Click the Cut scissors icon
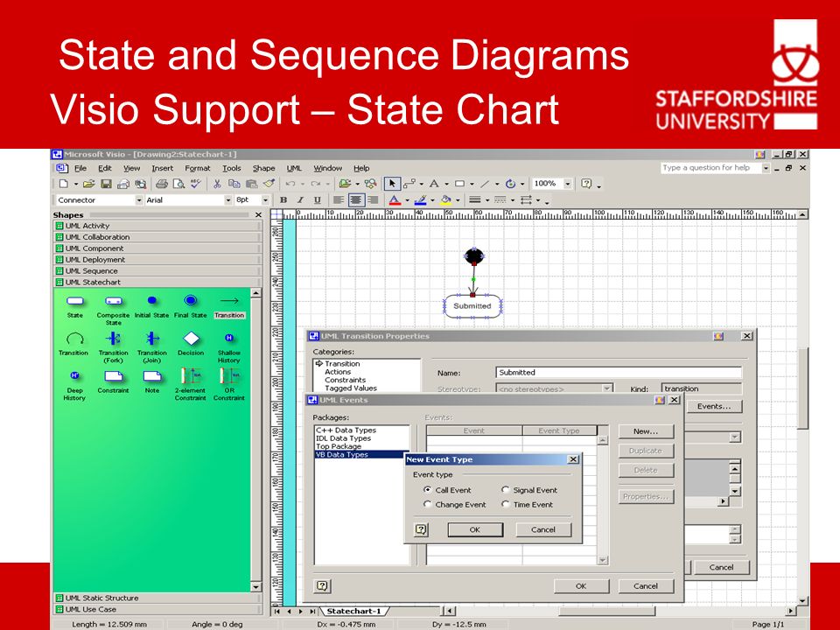The width and height of the screenshot is (840, 630). point(217,184)
